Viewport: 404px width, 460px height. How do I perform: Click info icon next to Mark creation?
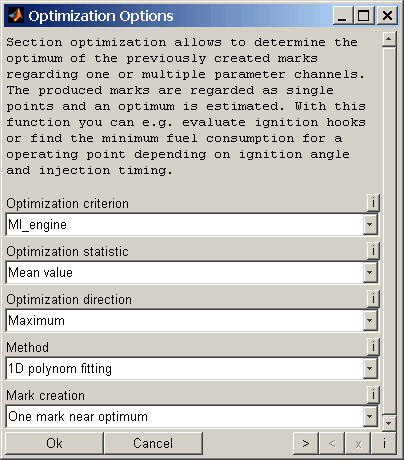373,395
